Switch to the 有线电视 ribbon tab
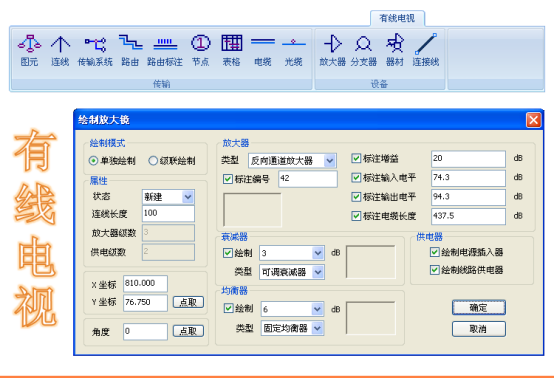This screenshot has width=554, height=378. point(397,18)
